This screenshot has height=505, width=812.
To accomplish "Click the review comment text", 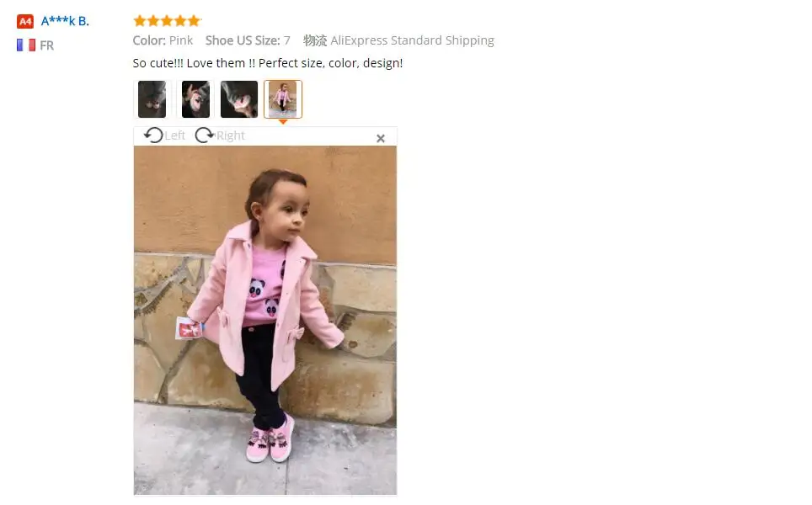I will coord(268,63).
